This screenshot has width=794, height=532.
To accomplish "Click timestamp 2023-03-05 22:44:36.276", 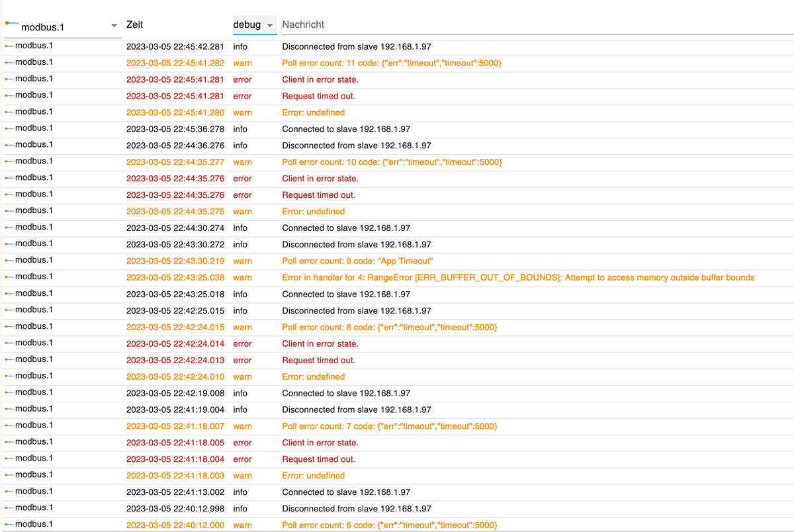I will 175,146.
